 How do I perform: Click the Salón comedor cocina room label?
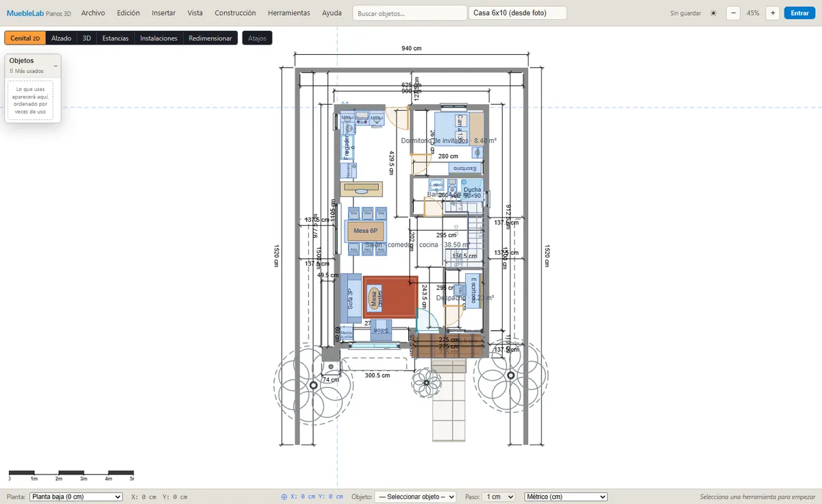[x=417, y=244]
